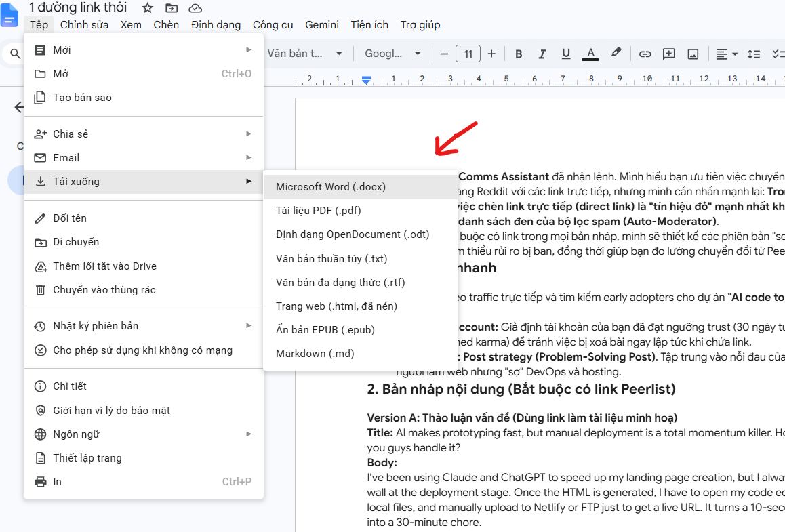Click the font size field showing 11
Viewport: 785px width, 532px height.
click(468, 54)
